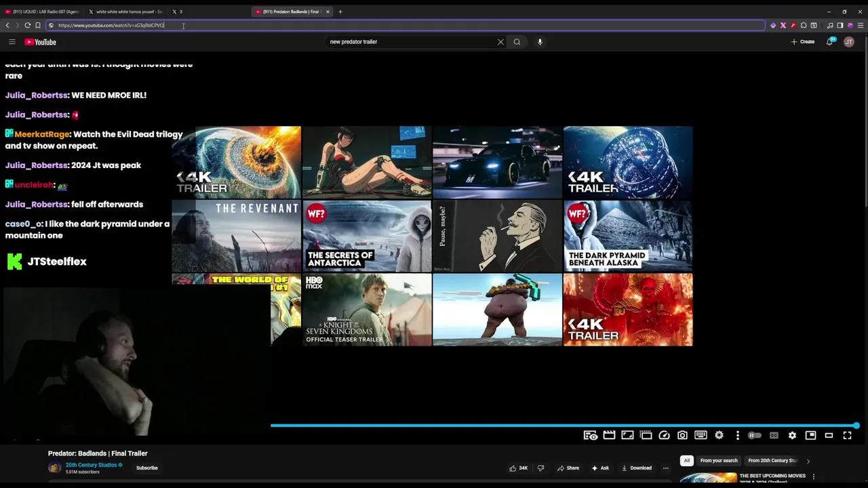Open the playback speed gauge tool
The height and width of the screenshot is (488, 868).
pyautogui.click(x=664, y=435)
